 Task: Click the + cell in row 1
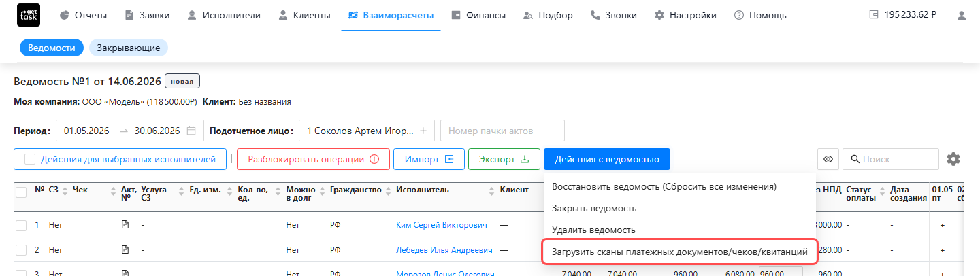(x=942, y=225)
